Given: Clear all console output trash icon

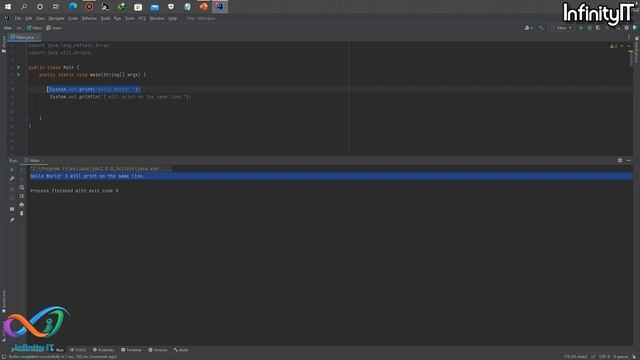Looking at the screenshot, I should (22, 213).
